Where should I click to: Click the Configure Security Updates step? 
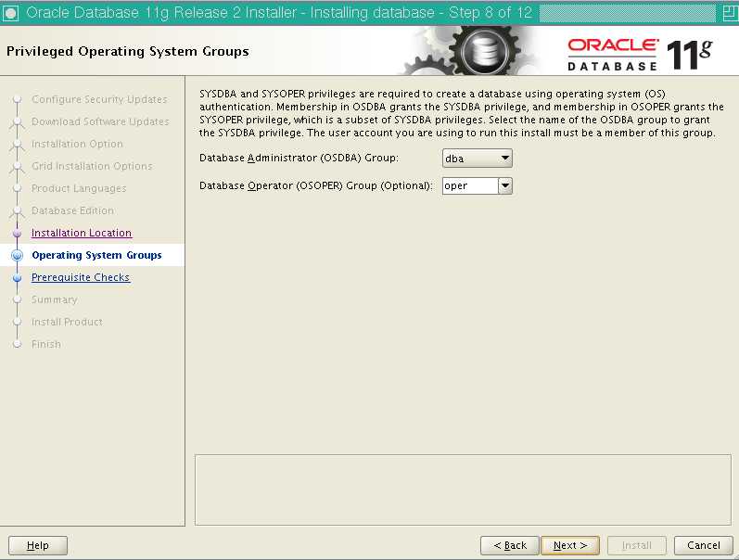[99, 99]
